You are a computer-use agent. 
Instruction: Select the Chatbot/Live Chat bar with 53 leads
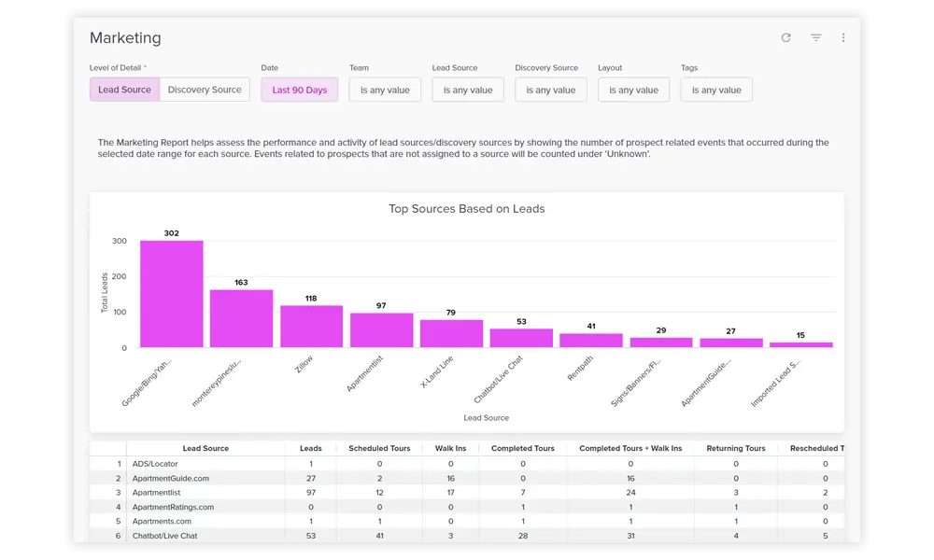(521, 338)
